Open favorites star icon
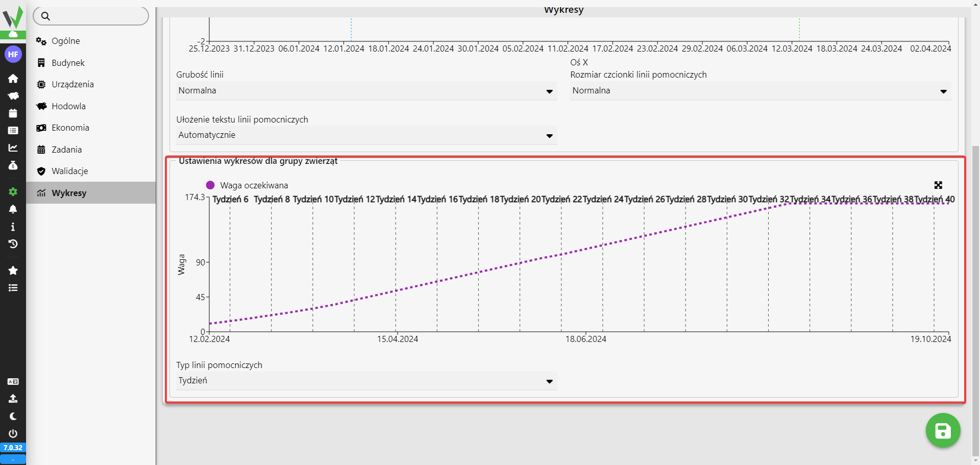This screenshot has width=980, height=465. coord(13,271)
